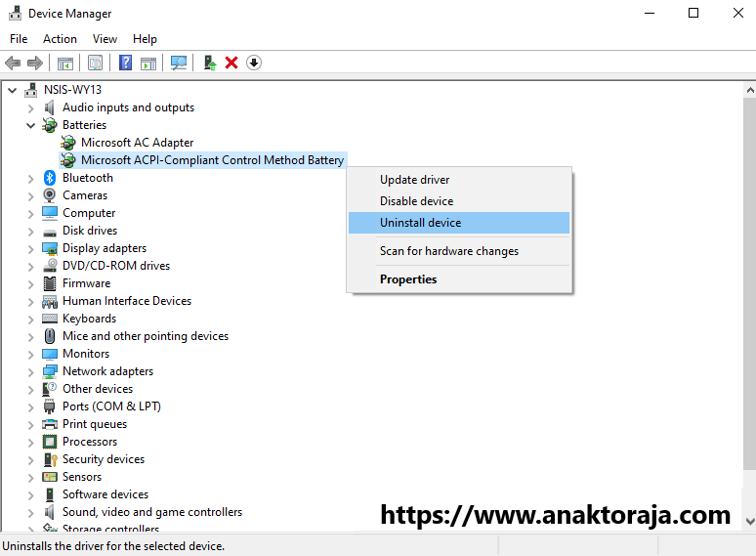Collapse the Batteries category
The width and height of the screenshot is (756, 556).
click(x=31, y=125)
